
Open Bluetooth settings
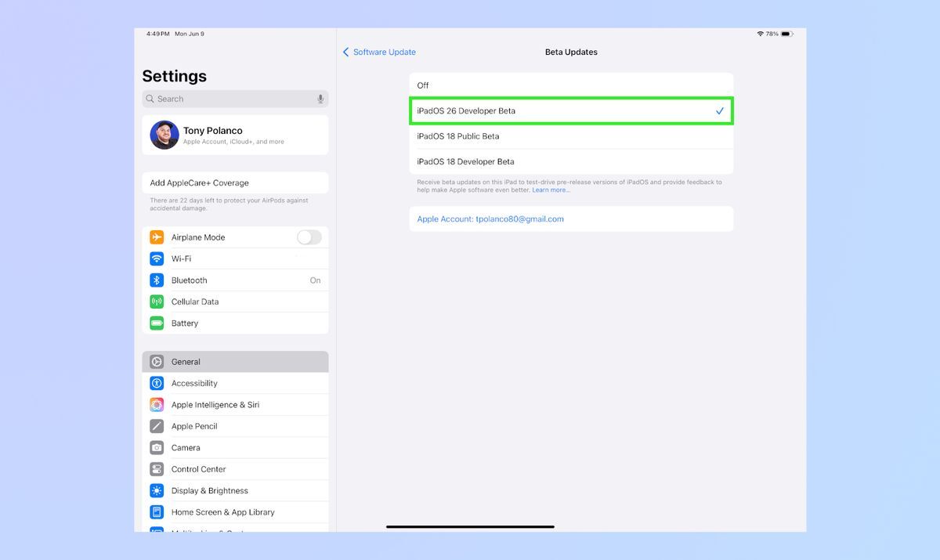click(235, 280)
